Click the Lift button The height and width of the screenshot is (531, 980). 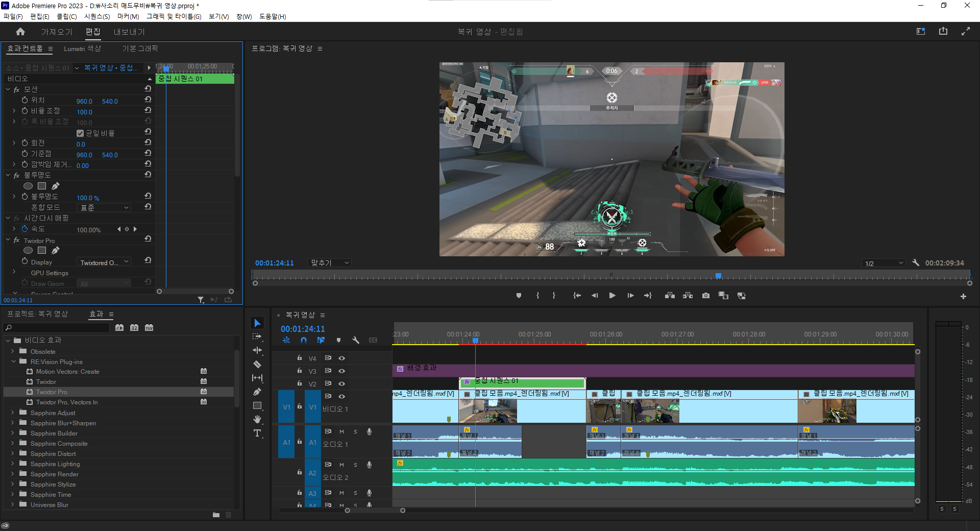(x=670, y=296)
